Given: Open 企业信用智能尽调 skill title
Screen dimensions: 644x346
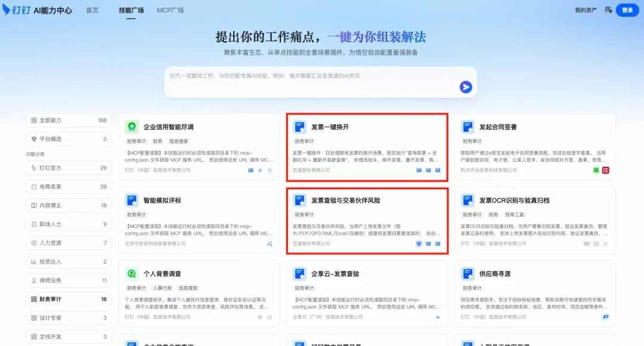Looking at the screenshot, I should (168, 127).
